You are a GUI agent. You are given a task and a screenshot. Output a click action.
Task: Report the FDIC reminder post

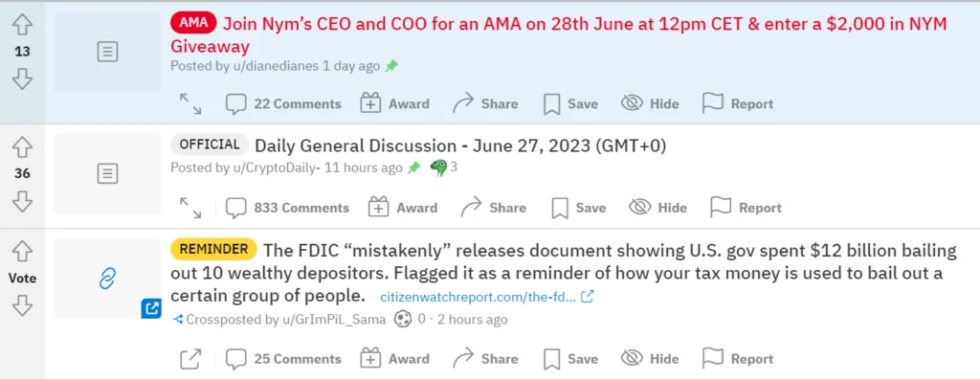(x=738, y=359)
